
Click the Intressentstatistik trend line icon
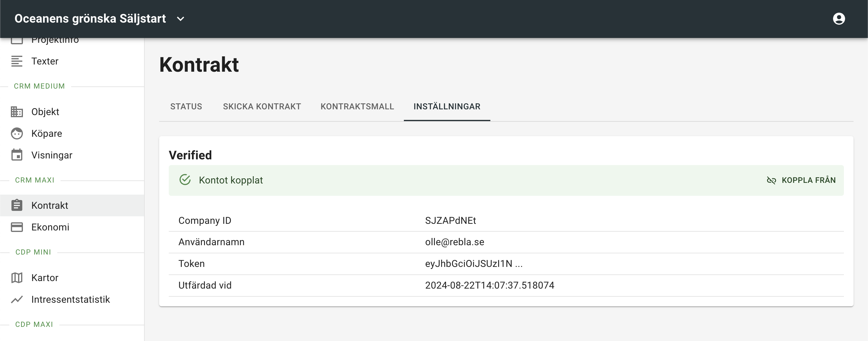click(x=17, y=300)
